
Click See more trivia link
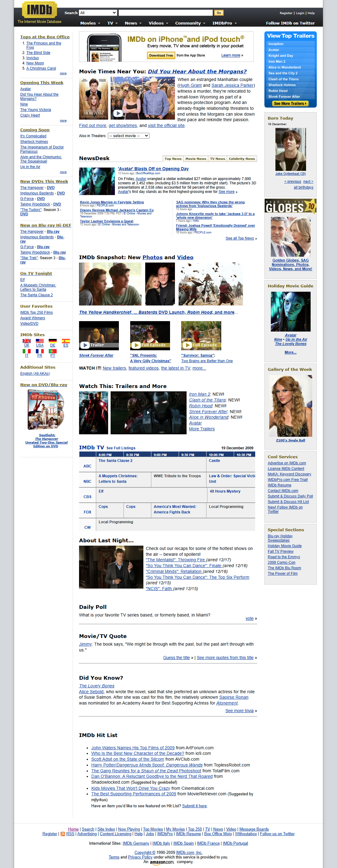click(x=239, y=711)
